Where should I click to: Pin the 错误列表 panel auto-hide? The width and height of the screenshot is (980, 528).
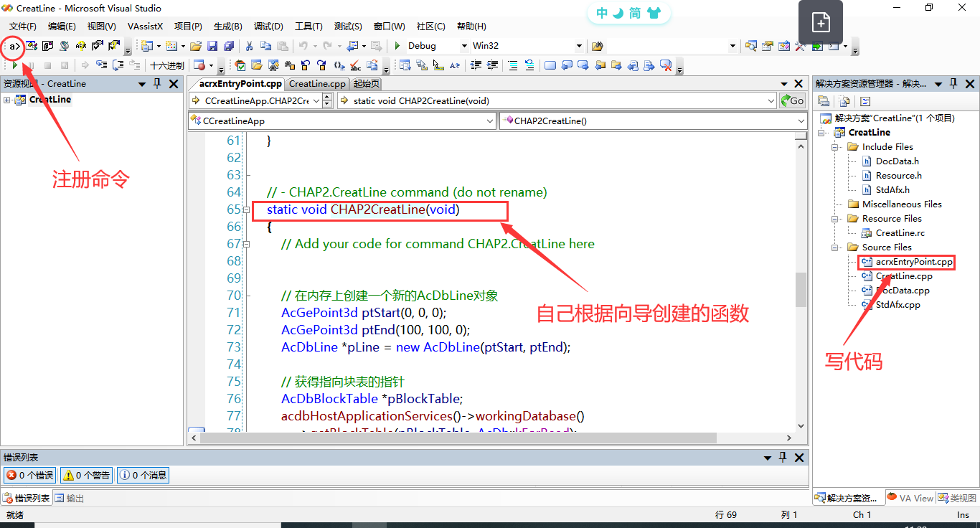tap(782, 457)
